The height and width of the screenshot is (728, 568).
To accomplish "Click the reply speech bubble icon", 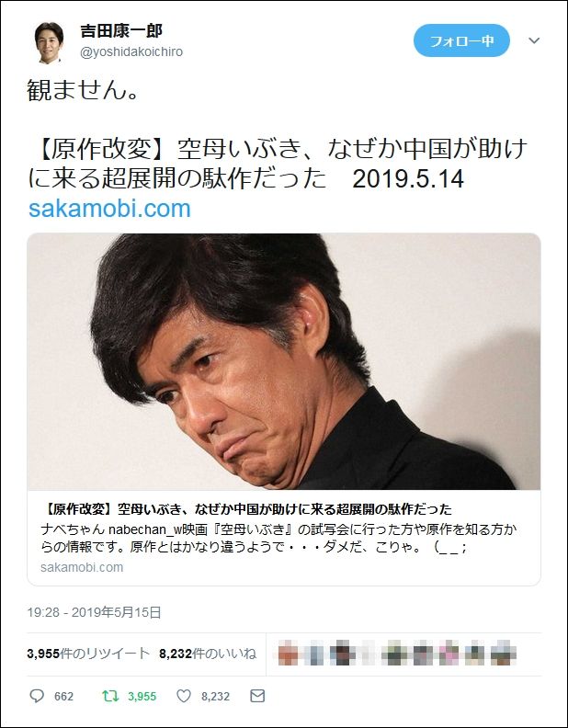I will (x=37, y=696).
